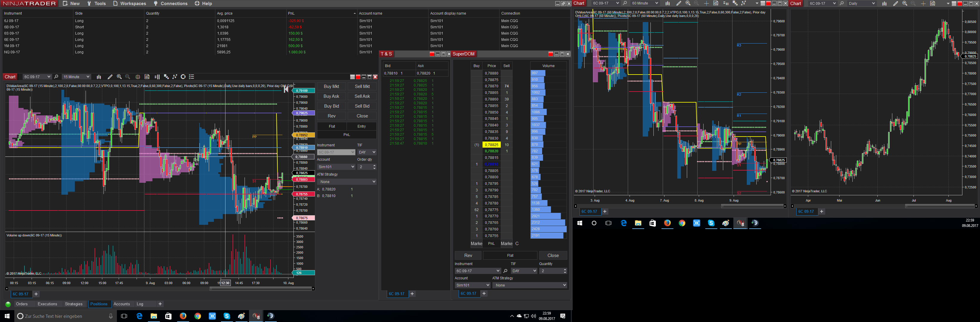Open Chart Trader ATM Strategy None dropdown
Image resolution: width=980 pixels, height=322 pixels.
(x=347, y=182)
